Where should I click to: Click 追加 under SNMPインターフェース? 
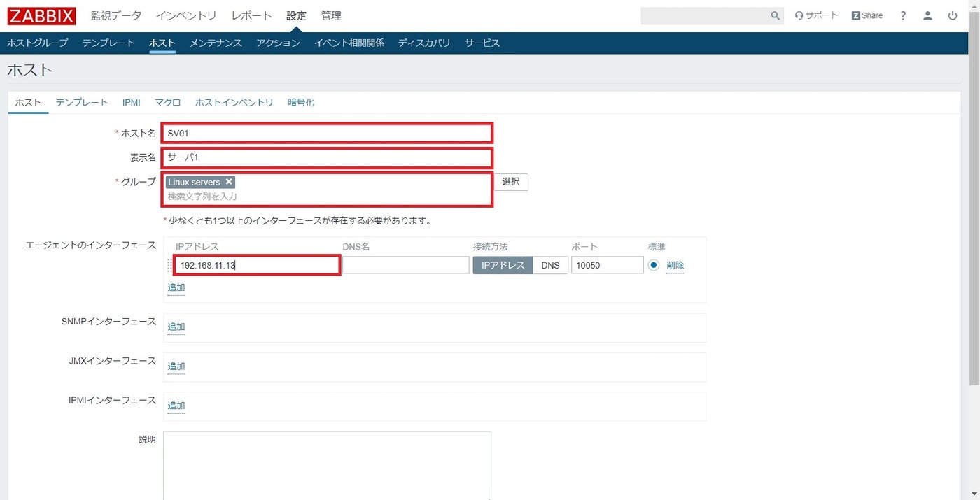click(x=176, y=327)
